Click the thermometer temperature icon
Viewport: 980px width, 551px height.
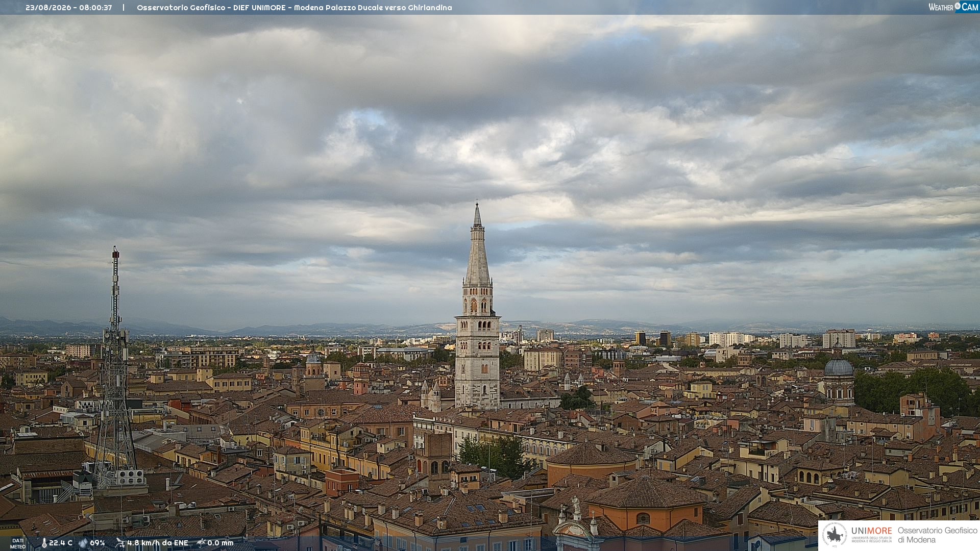click(44, 543)
